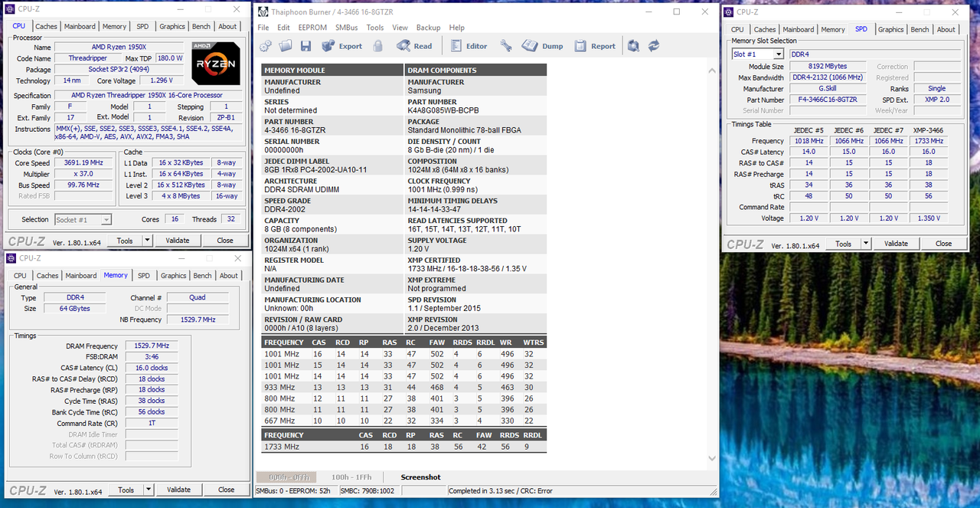
Task: Switch to Memory tab in CPU-Z SPD window
Action: pyautogui.click(x=833, y=29)
